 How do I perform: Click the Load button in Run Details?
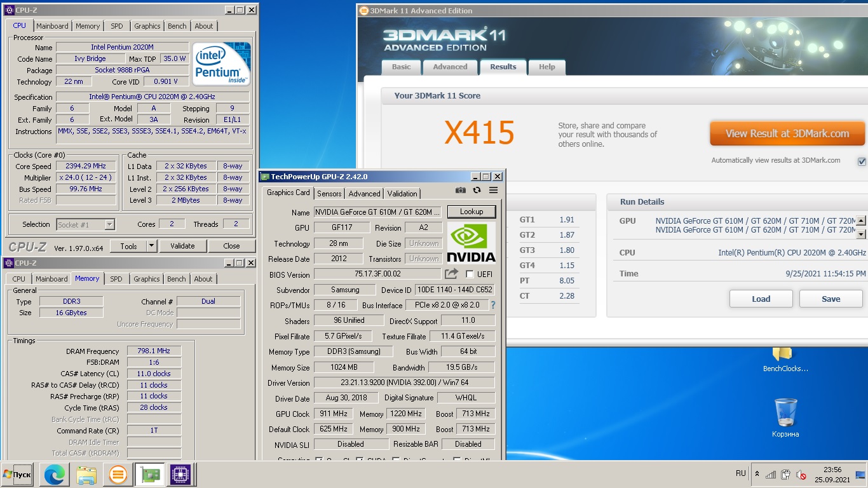(x=761, y=299)
